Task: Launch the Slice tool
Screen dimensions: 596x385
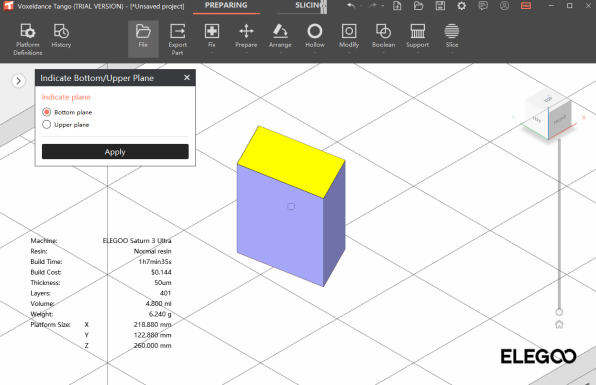Action: tap(452, 39)
